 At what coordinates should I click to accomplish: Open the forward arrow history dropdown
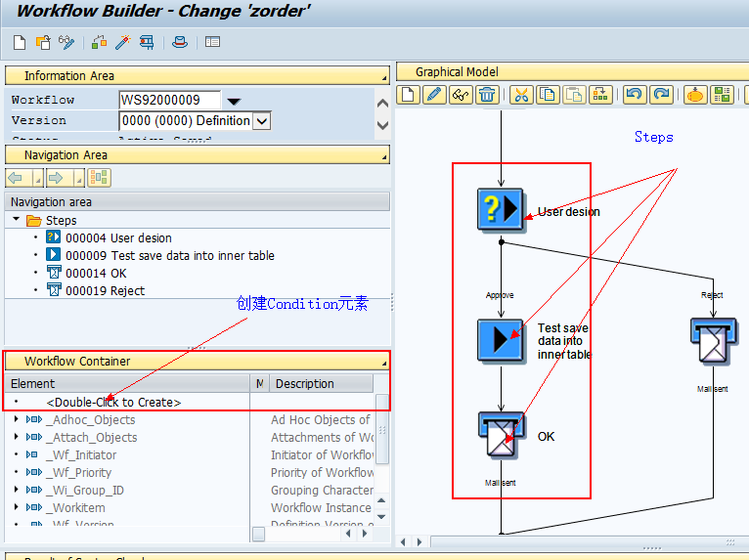(x=79, y=179)
